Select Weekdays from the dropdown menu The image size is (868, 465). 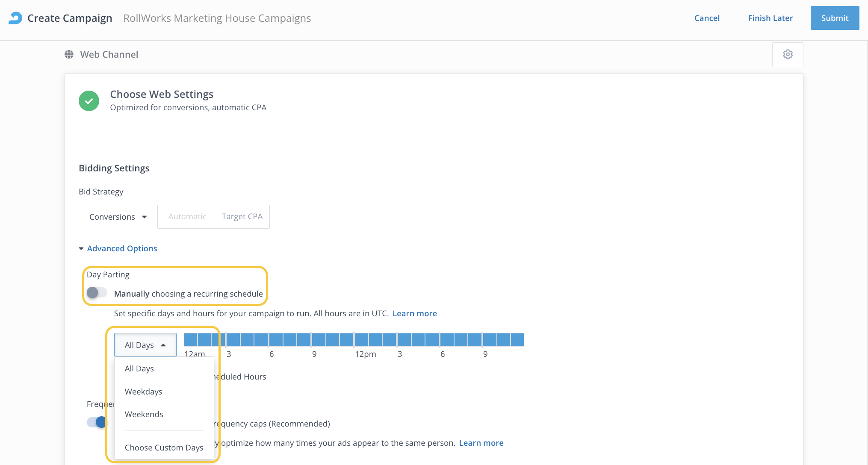coord(144,391)
